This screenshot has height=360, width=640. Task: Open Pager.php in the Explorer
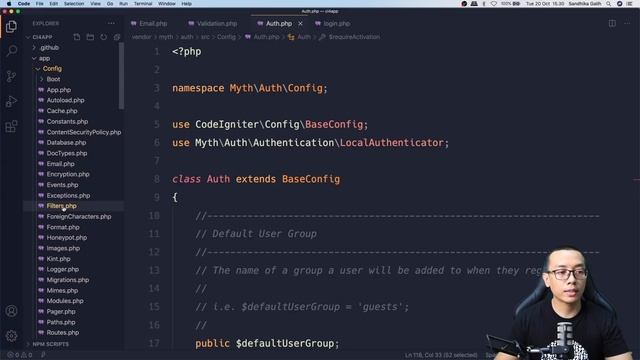coord(61,311)
